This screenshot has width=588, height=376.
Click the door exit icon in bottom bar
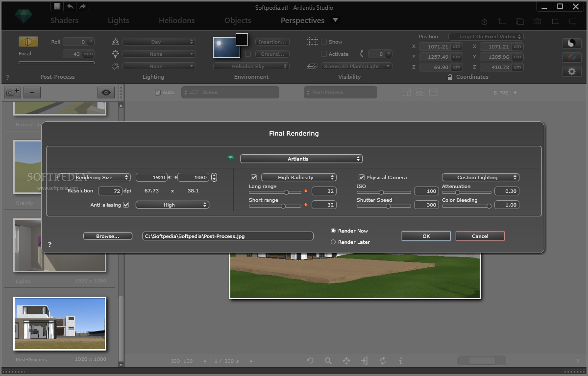[x=365, y=361]
